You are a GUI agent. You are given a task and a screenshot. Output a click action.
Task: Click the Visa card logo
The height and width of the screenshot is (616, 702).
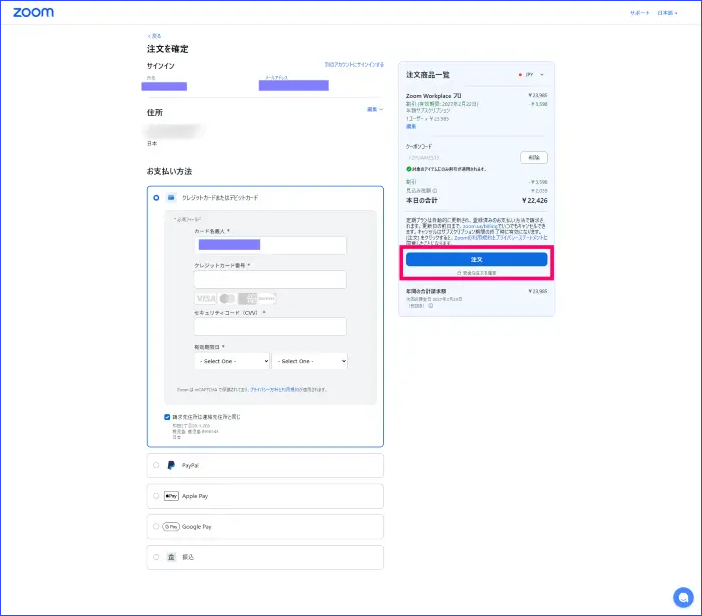205,299
